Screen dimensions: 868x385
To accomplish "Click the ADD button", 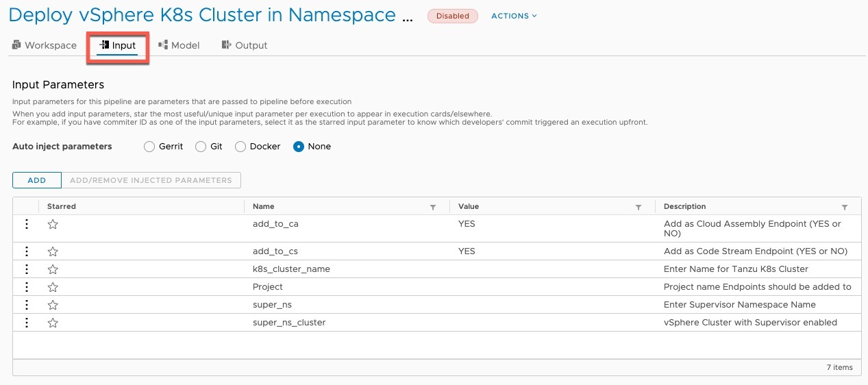I will coord(37,180).
